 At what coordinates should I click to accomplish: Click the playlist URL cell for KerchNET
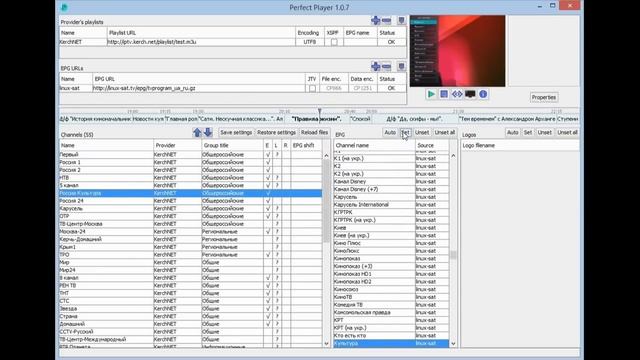tap(201, 42)
